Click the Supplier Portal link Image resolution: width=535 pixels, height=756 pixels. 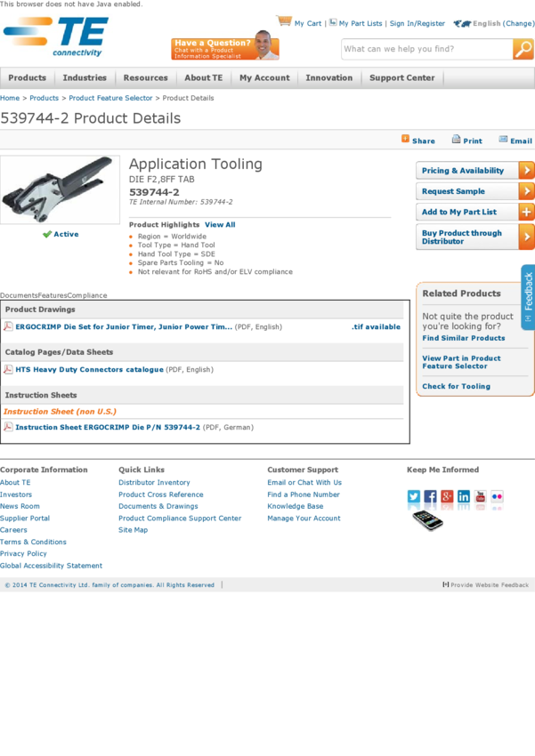[25, 518]
